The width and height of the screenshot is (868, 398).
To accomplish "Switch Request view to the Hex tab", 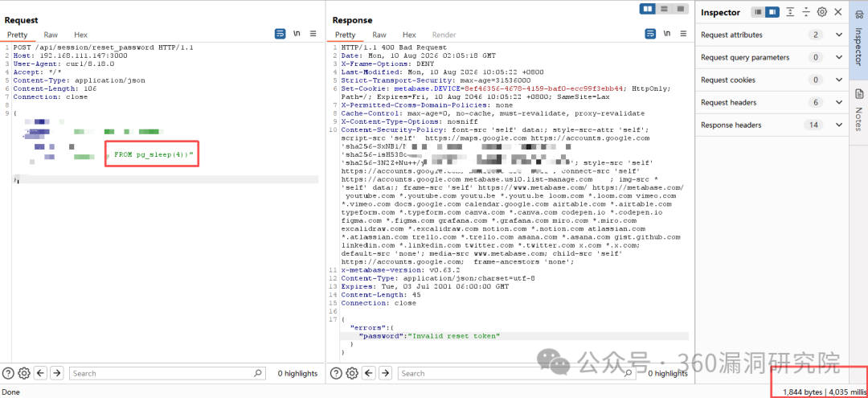I will [x=81, y=35].
